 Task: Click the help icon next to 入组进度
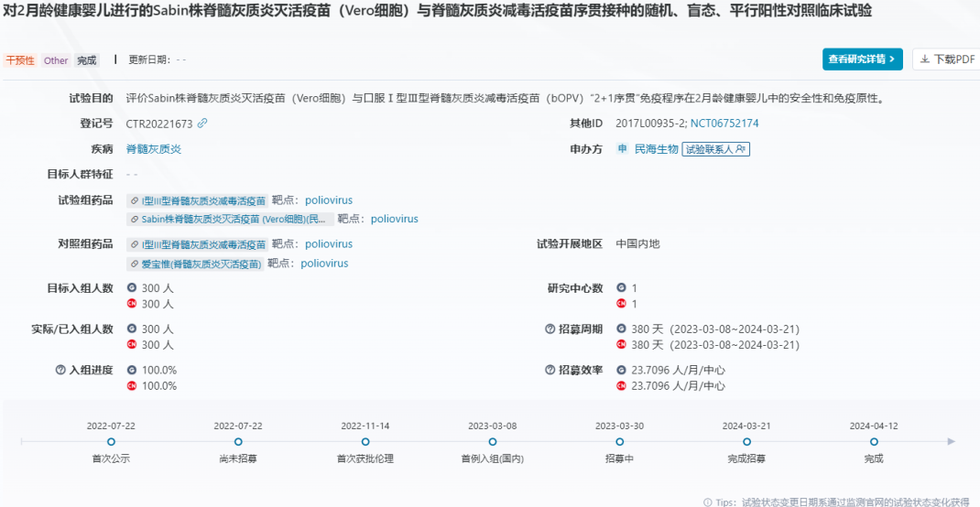tap(60, 370)
